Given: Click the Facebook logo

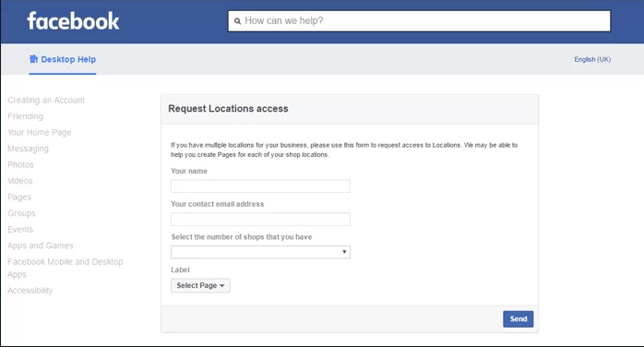Looking at the screenshot, I should point(73,21).
